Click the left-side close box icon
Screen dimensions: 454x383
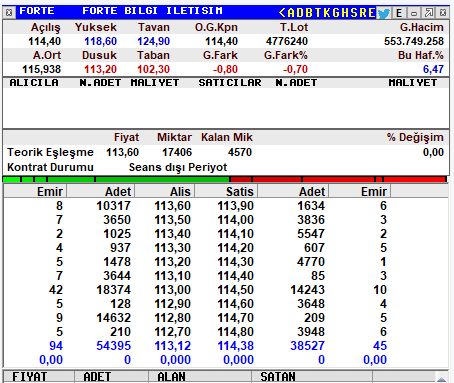click(x=9, y=13)
